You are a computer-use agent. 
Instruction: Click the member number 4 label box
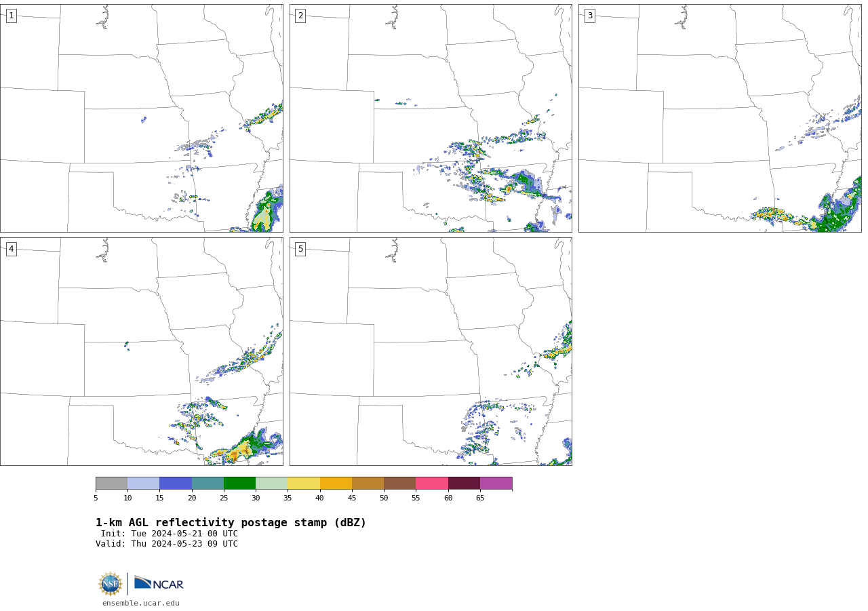11,249
